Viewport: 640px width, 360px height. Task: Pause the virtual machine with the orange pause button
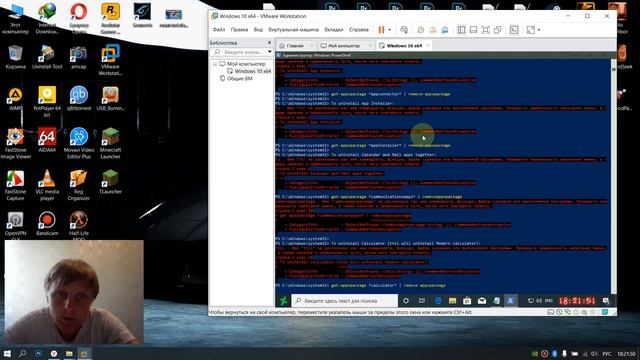(x=381, y=30)
